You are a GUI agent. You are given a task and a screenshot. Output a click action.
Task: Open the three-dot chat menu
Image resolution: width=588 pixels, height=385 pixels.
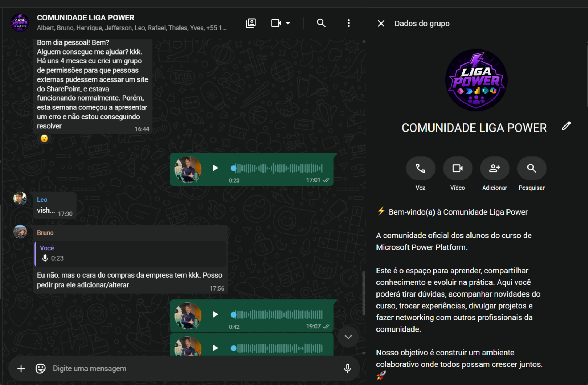(x=349, y=23)
